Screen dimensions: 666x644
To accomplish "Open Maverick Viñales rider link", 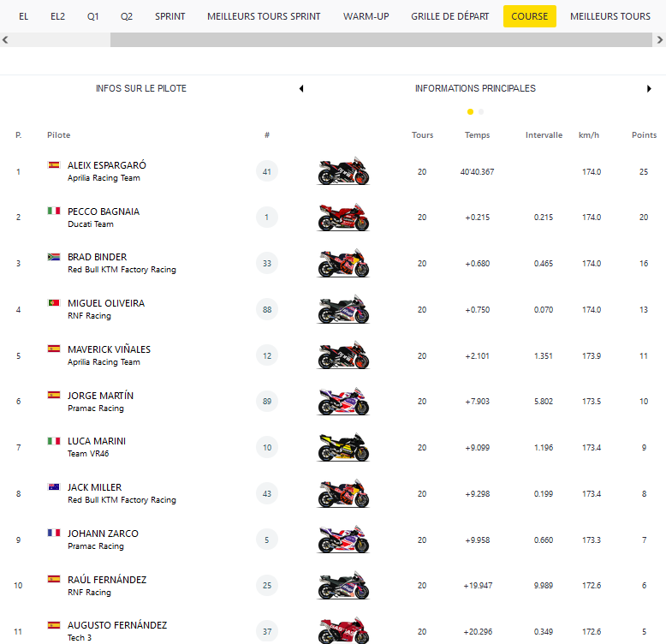I will [109, 349].
